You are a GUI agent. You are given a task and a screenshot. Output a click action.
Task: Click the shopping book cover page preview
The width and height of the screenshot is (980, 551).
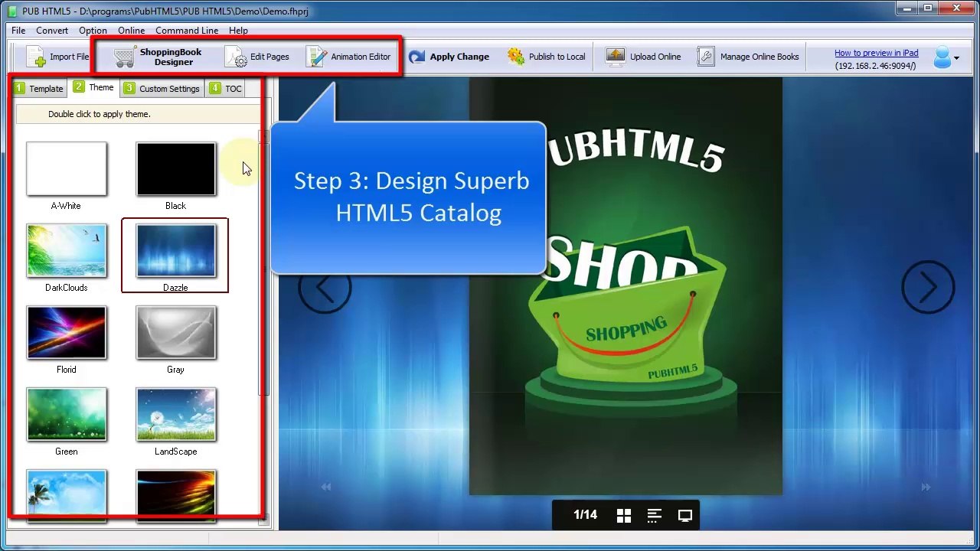point(626,286)
